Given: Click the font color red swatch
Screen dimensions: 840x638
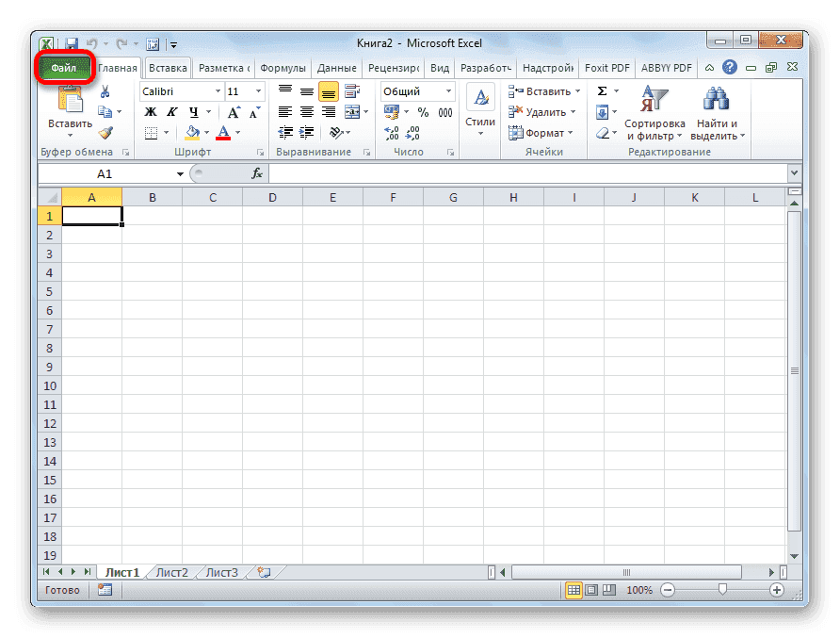Looking at the screenshot, I should point(223,138).
